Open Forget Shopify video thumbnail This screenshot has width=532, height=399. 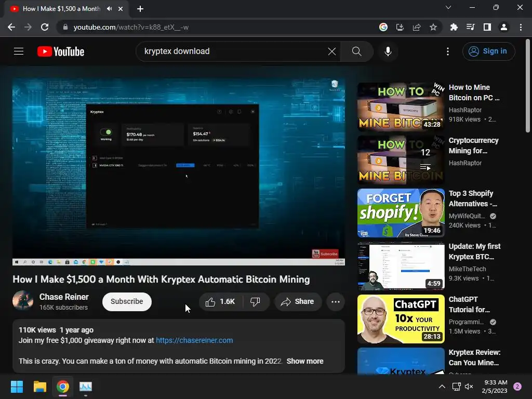pyautogui.click(x=401, y=212)
